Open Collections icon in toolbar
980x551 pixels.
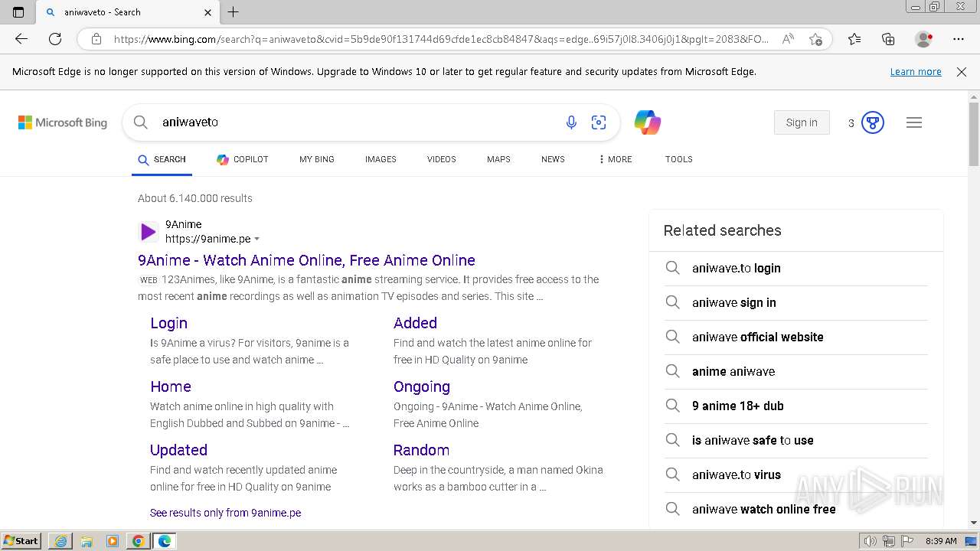click(x=888, y=39)
